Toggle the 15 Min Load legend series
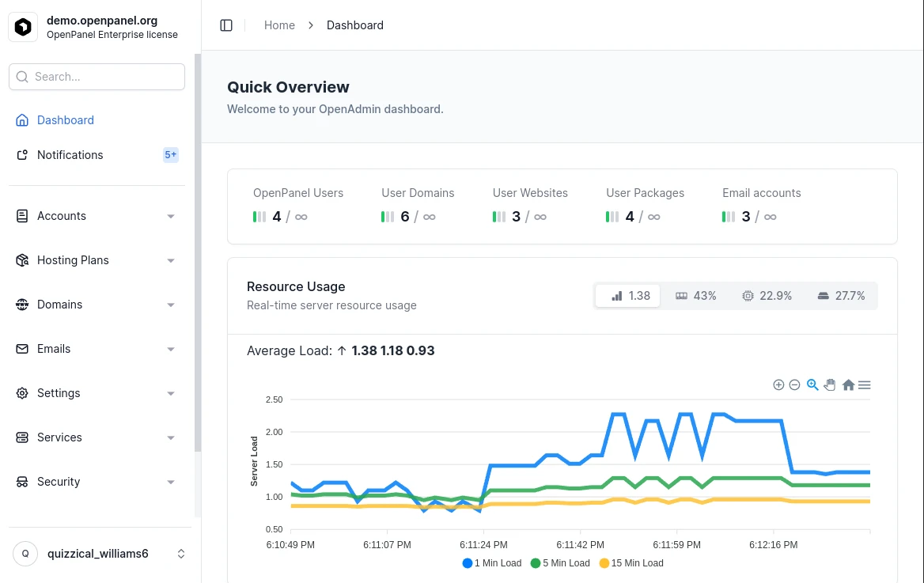924x583 pixels. pos(631,563)
